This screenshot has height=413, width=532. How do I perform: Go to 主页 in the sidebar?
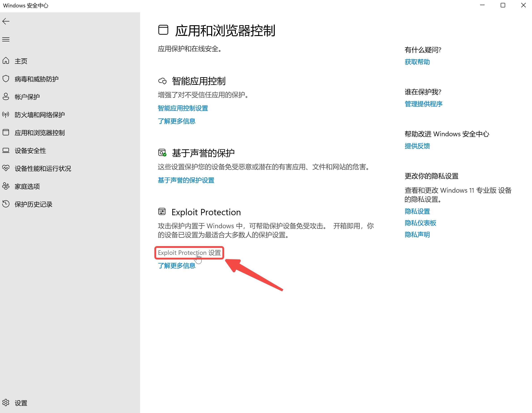(x=21, y=61)
